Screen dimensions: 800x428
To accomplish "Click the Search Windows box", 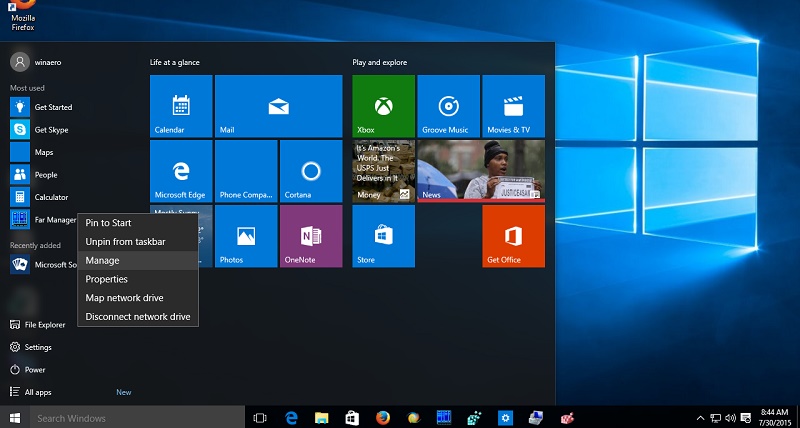I will (x=137, y=418).
